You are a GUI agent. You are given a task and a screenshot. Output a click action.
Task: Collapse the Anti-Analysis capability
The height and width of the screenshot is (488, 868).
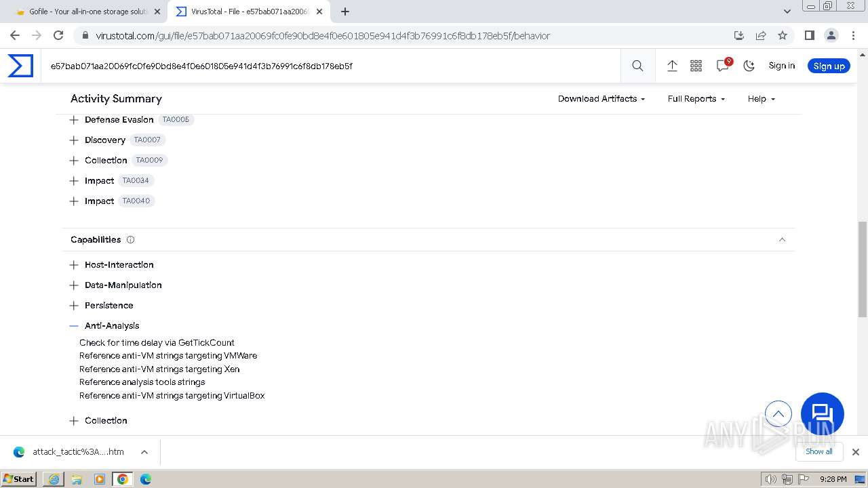point(74,326)
